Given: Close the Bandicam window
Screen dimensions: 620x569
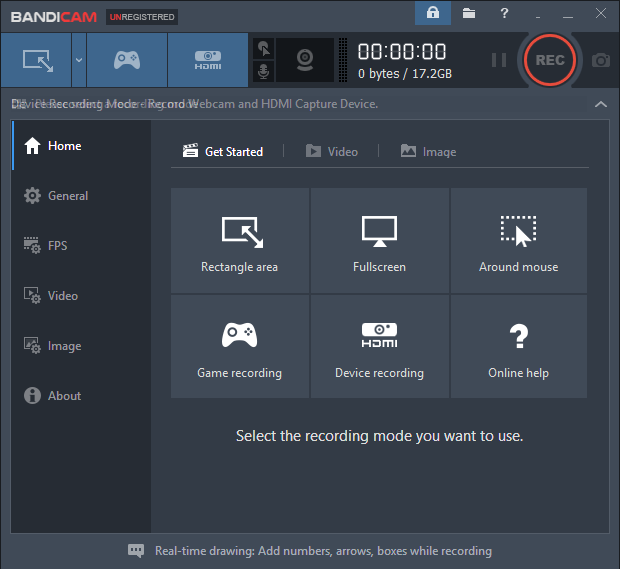Looking at the screenshot, I should coord(601,13).
